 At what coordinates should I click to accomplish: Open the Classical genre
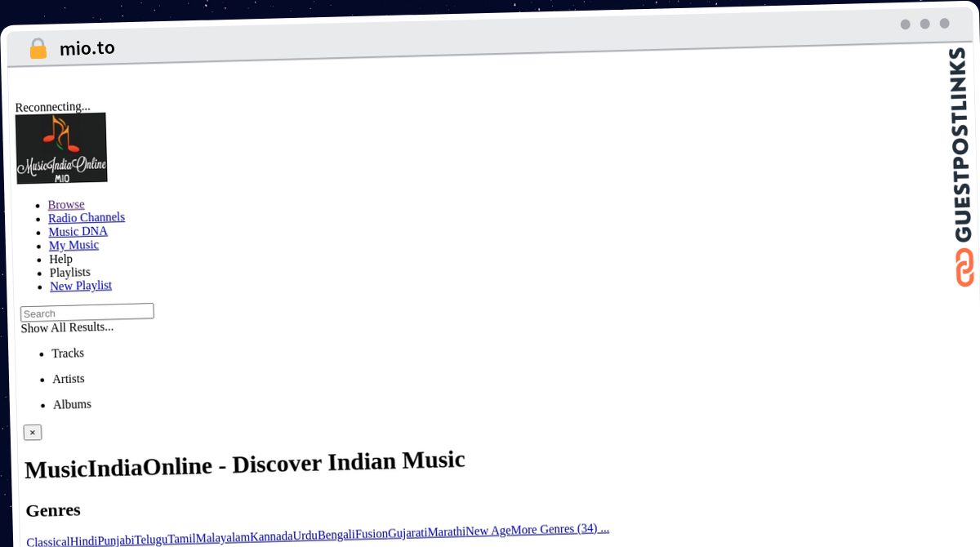(x=48, y=541)
